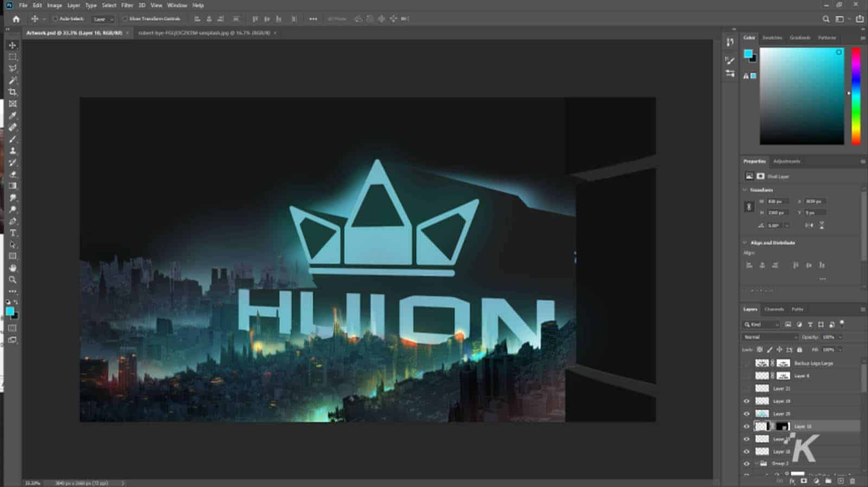The height and width of the screenshot is (487, 868).
Task: Toggle the link width and height constraint
Action: [x=749, y=207]
